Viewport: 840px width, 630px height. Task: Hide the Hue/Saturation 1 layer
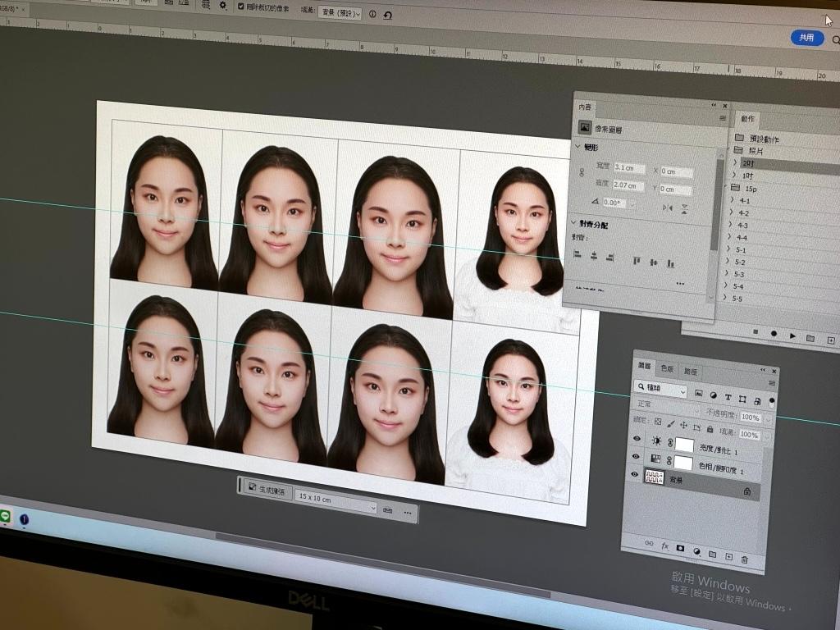point(636,456)
